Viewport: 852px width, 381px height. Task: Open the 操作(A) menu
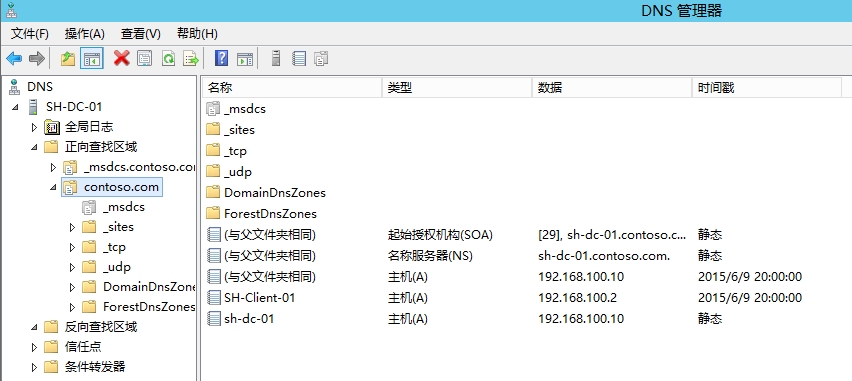84,34
